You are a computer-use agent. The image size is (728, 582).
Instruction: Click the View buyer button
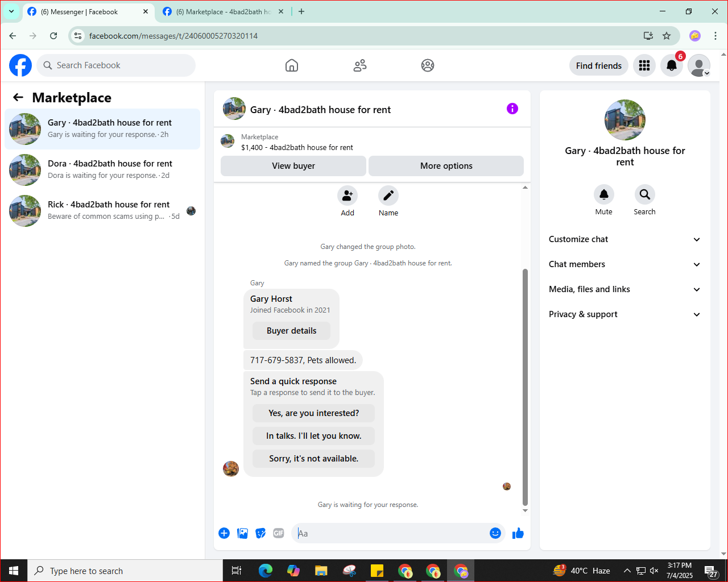pyautogui.click(x=293, y=166)
